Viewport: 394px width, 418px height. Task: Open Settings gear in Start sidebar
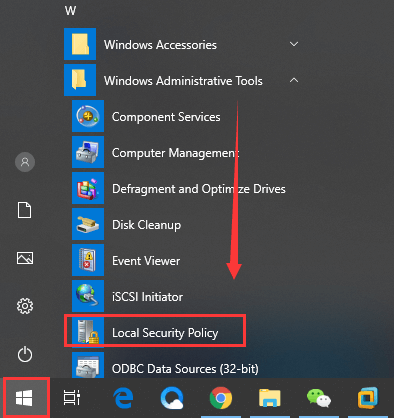(x=25, y=306)
